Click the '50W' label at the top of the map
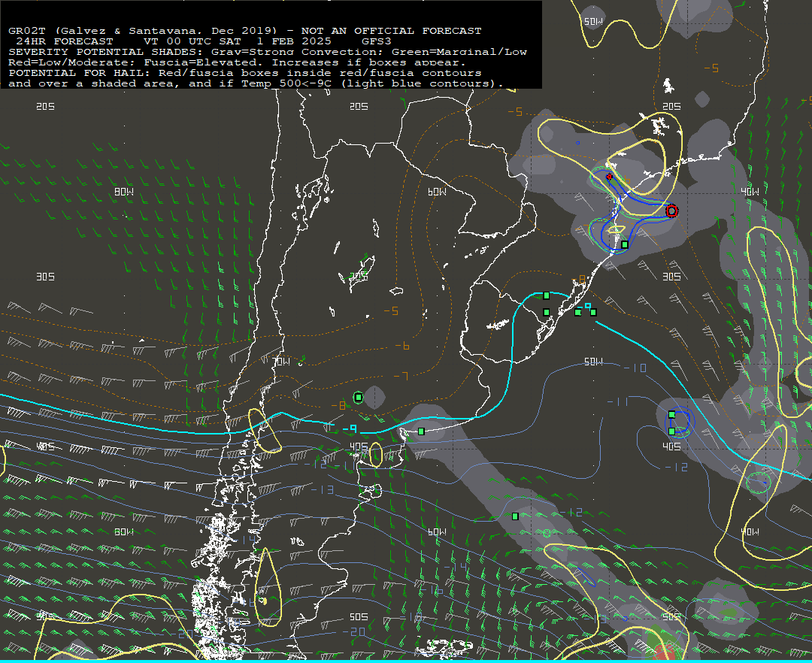This screenshot has width=812, height=663. (593, 21)
